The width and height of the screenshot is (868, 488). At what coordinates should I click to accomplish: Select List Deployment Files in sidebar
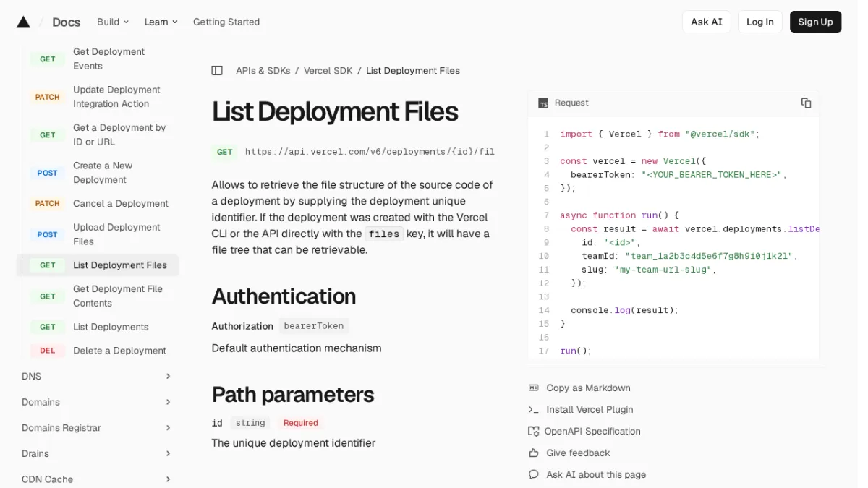pyautogui.click(x=98, y=265)
